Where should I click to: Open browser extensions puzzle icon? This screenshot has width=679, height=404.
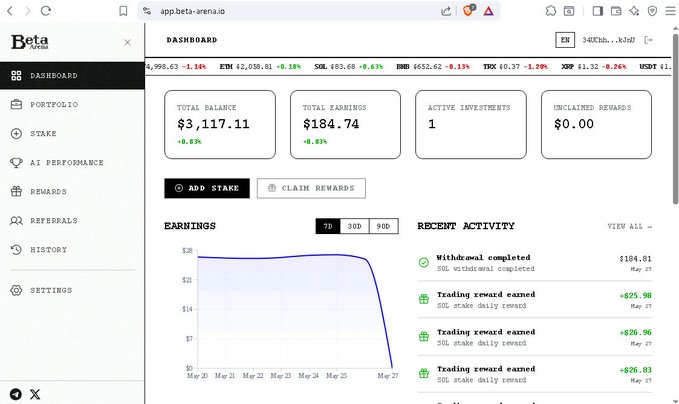[550, 11]
